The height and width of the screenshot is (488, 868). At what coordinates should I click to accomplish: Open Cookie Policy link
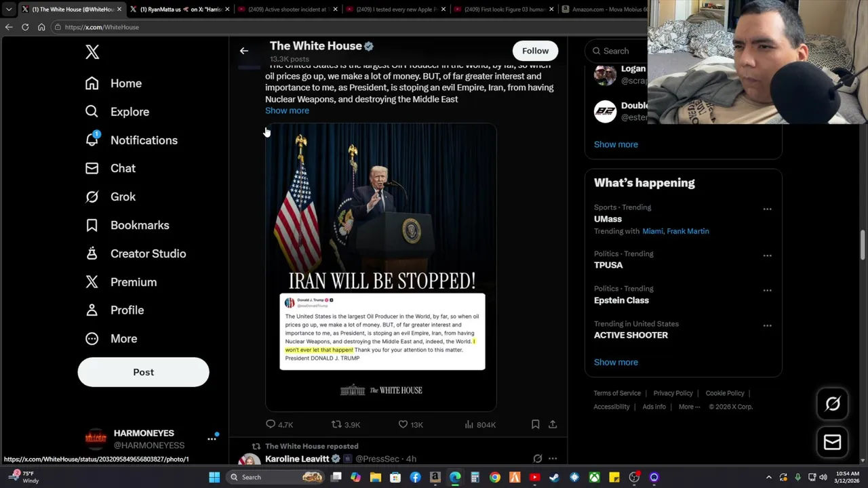pyautogui.click(x=725, y=393)
